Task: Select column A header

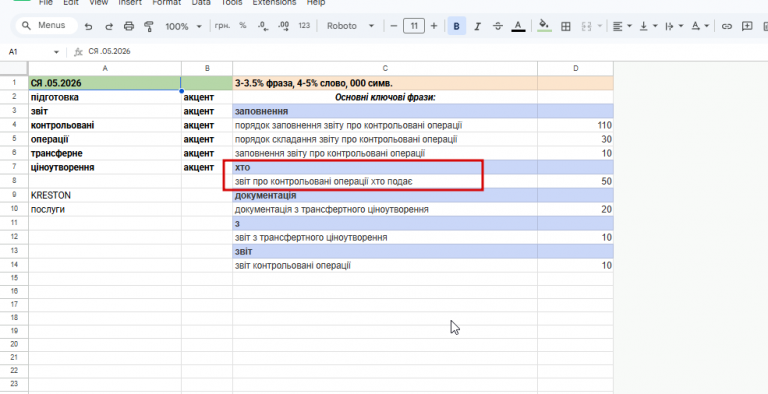Action: (105, 69)
